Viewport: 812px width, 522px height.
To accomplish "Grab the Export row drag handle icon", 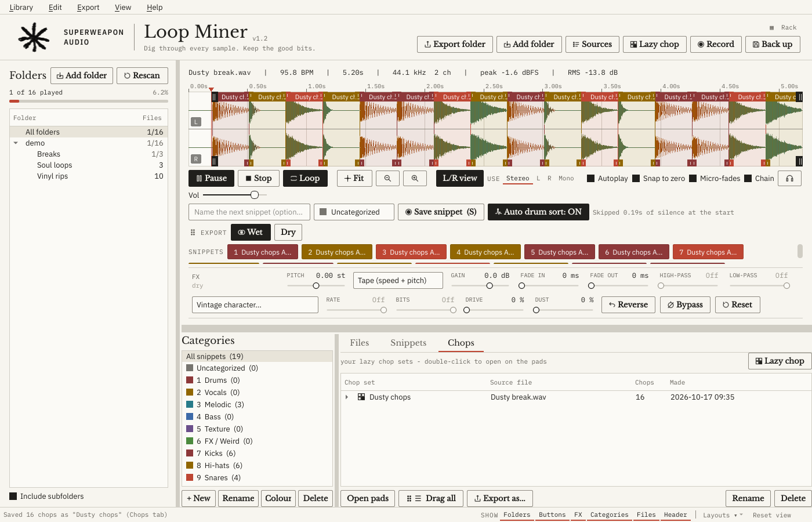I will pos(193,233).
